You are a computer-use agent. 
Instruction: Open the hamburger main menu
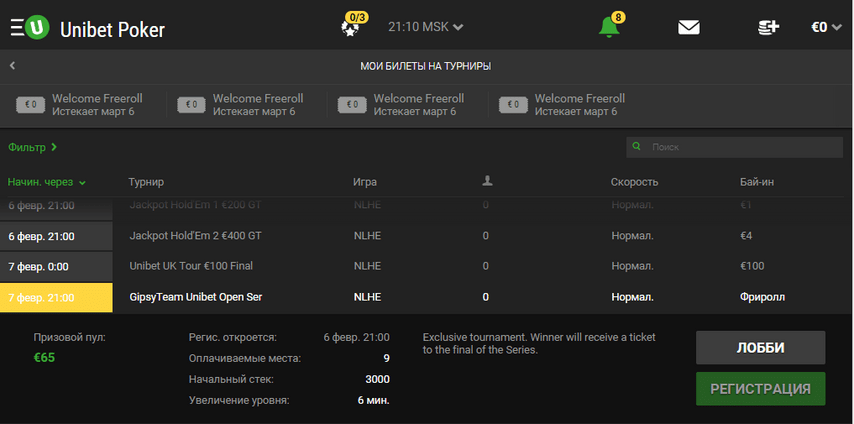[17, 27]
